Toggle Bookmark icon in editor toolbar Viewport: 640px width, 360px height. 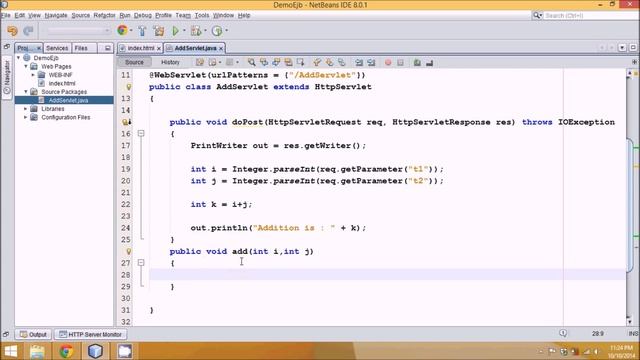click(x=342, y=62)
